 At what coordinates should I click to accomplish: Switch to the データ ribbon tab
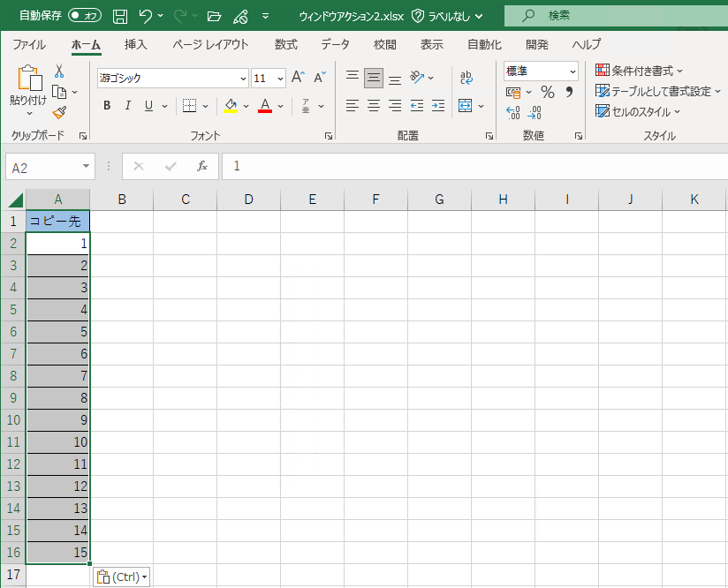pos(335,44)
